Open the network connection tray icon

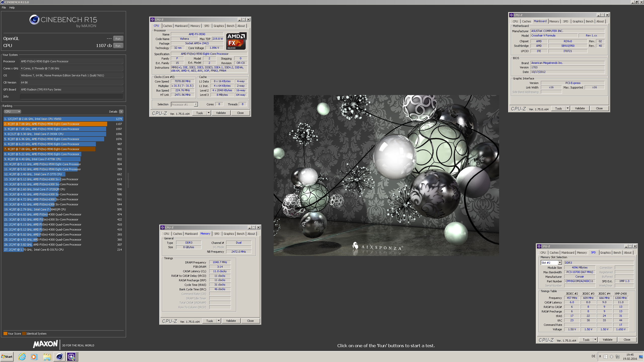pos(618,356)
